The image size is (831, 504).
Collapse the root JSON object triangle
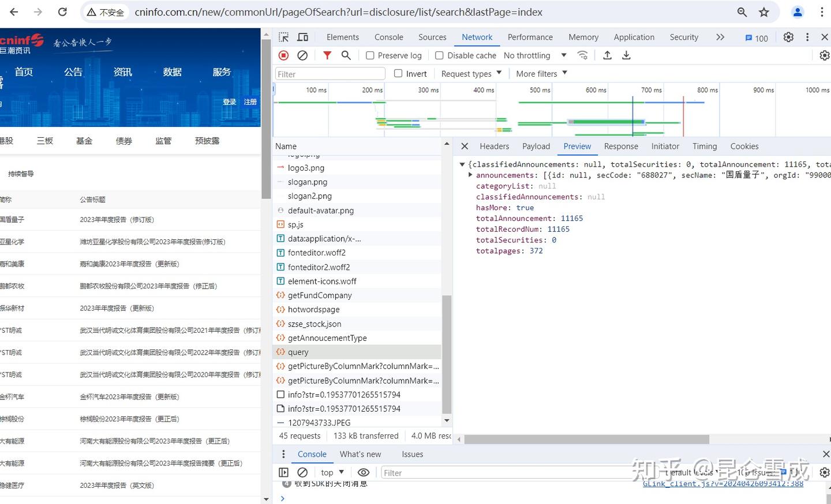point(462,164)
